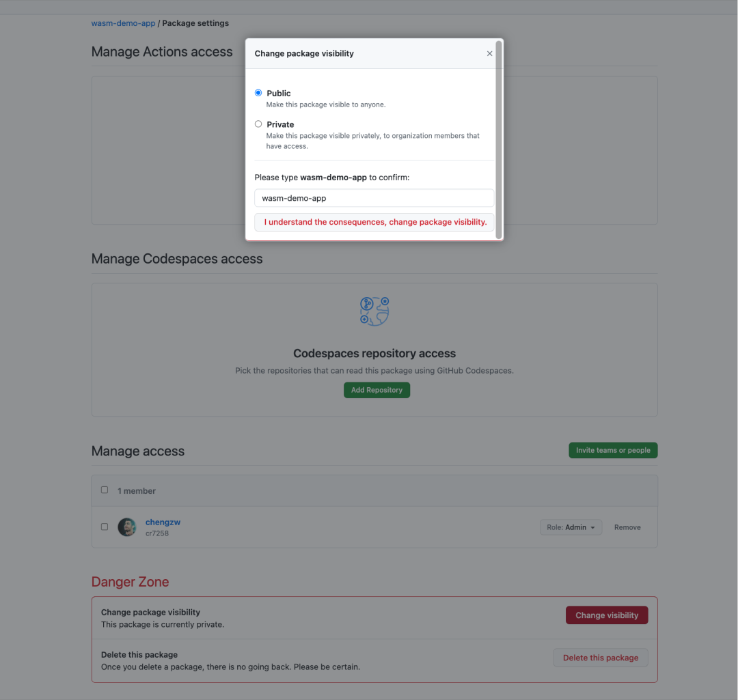The height and width of the screenshot is (700, 738).
Task: Tick the checkbox beside chengzw
Action: tap(105, 527)
